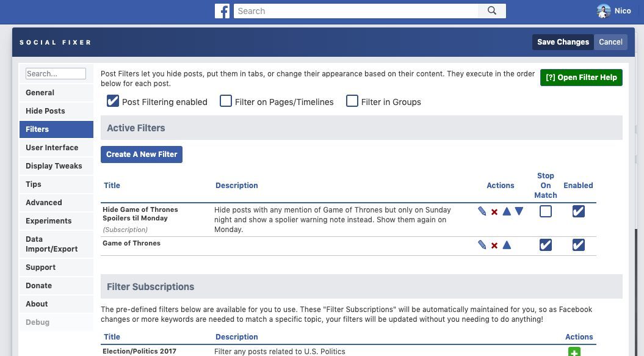The image size is (644, 356).
Task: Delete the Game of Thrones filter
Action: [494, 245]
